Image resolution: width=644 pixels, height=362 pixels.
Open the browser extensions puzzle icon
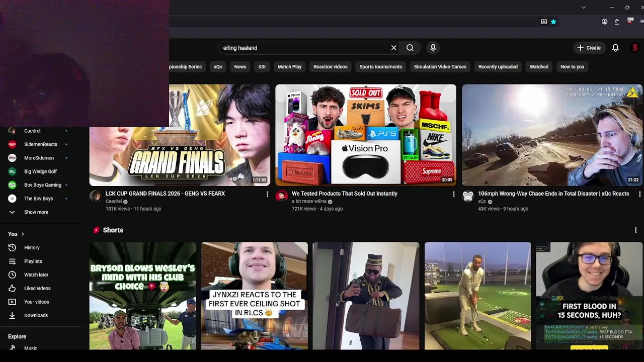[617, 22]
